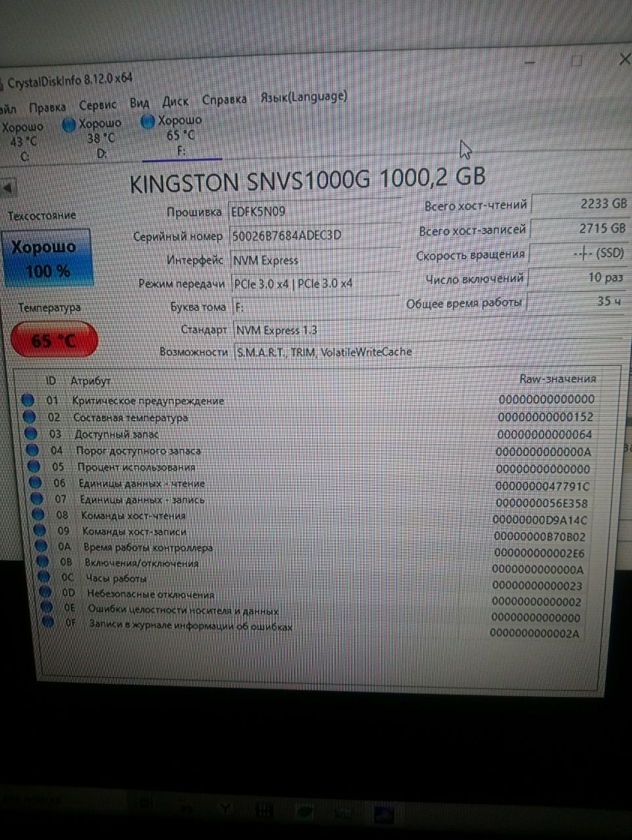632x840 pixels.
Task: Click the status circle for Единицы данных - чтение
Action: tap(36, 482)
